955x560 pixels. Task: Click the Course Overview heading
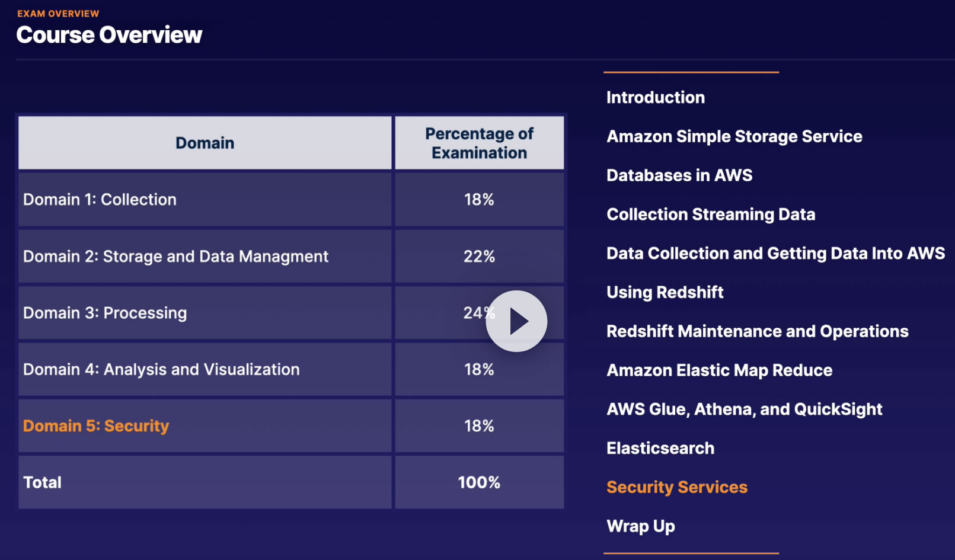point(109,35)
